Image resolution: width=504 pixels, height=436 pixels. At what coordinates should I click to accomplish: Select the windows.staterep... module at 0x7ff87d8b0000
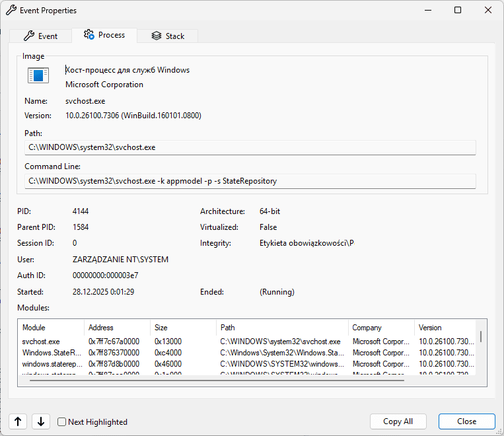(x=247, y=364)
